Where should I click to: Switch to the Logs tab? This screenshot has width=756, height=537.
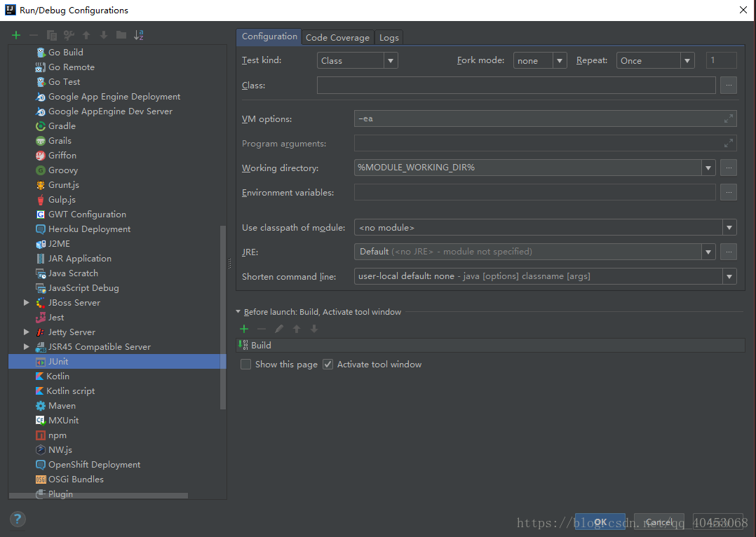point(389,38)
